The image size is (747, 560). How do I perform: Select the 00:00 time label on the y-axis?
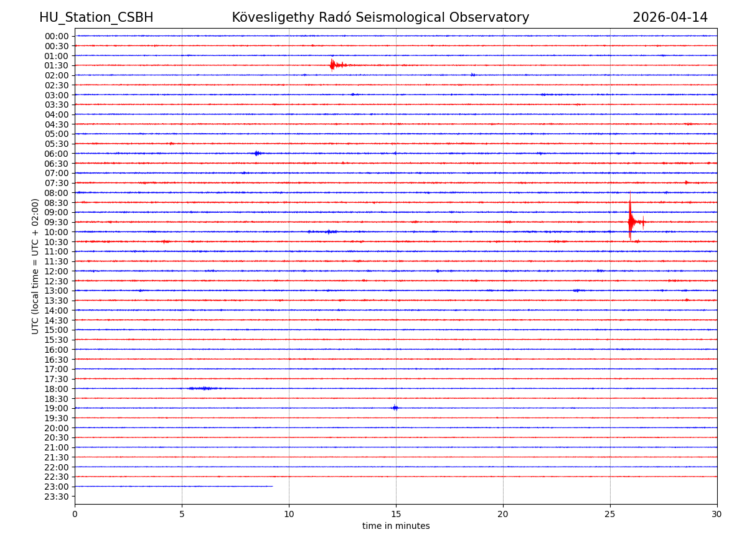[56, 36]
